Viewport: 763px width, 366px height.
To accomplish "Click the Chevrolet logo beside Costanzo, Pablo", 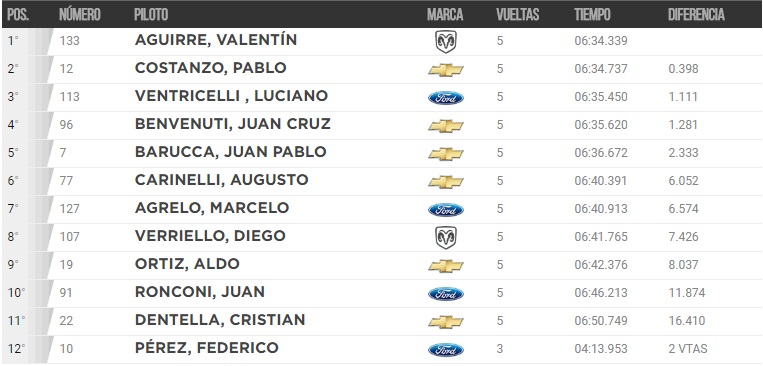I will (446, 70).
